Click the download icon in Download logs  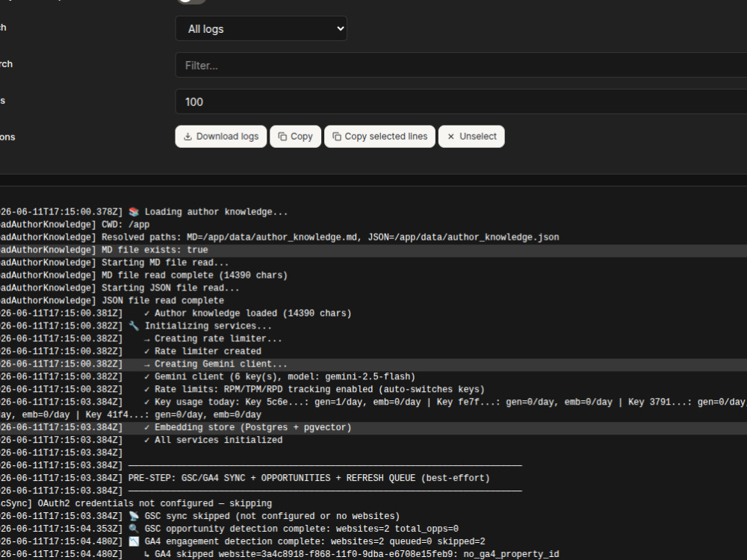pos(187,137)
